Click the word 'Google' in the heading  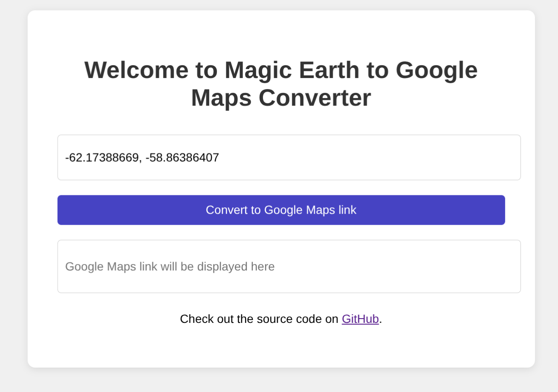point(436,70)
